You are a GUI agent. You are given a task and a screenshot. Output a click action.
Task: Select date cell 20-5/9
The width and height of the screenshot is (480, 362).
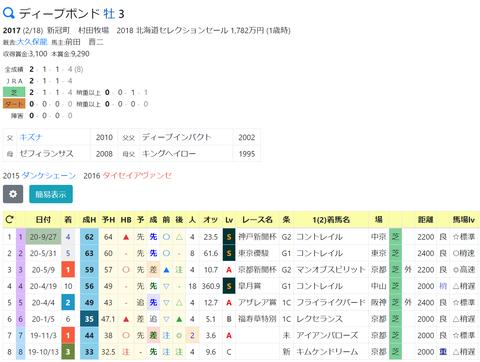point(43,270)
